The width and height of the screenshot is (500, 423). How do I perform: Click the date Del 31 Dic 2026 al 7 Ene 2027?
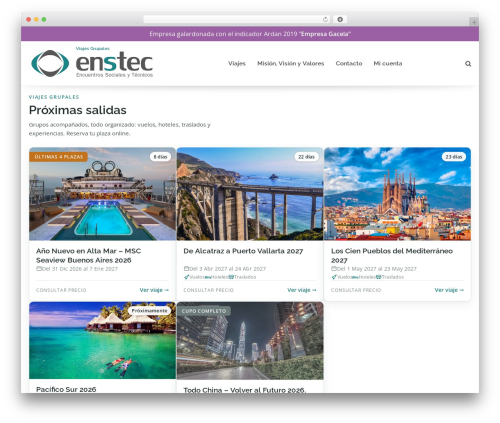pyautogui.click(x=80, y=269)
